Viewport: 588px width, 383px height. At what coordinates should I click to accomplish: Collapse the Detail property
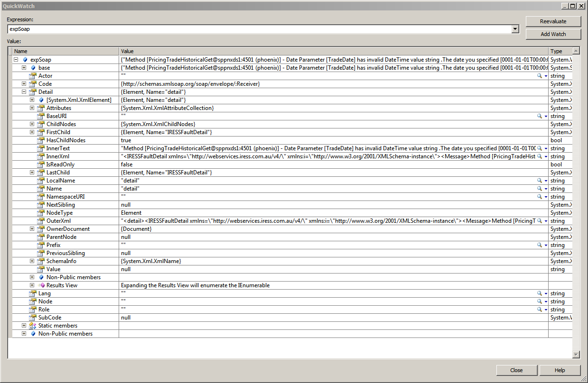24,92
